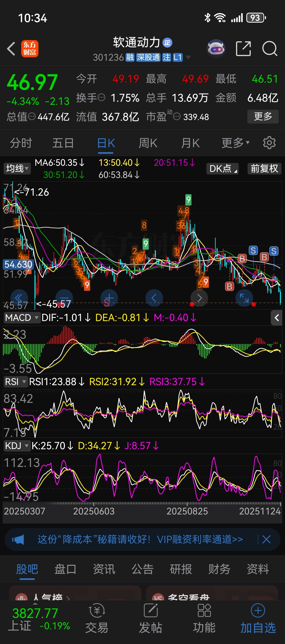Collapse indicator panel side arrow
285x644 pixels.
coord(276,318)
